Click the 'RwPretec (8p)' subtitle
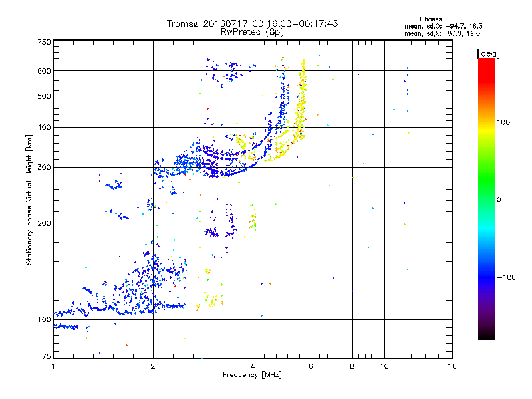 pos(252,32)
